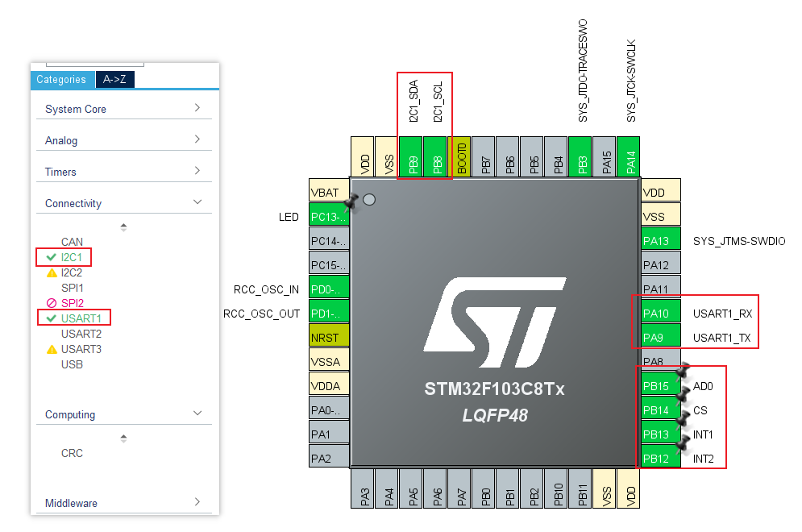The height and width of the screenshot is (532, 802).
Task: Click the PA0 pin
Action: click(x=329, y=407)
